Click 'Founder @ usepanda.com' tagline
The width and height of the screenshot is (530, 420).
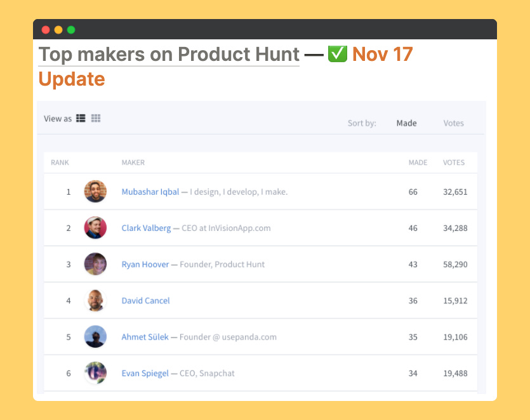(x=228, y=337)
